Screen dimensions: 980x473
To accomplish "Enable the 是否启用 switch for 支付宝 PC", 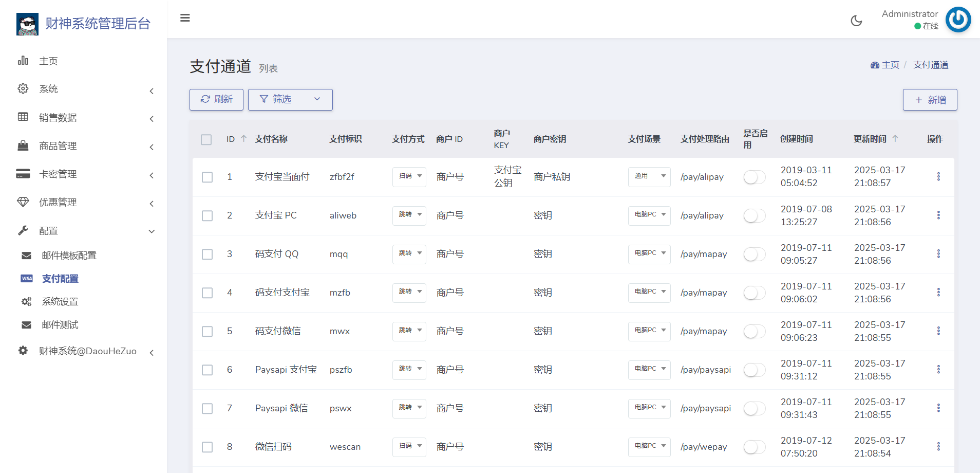I will [x=754, y=215].
